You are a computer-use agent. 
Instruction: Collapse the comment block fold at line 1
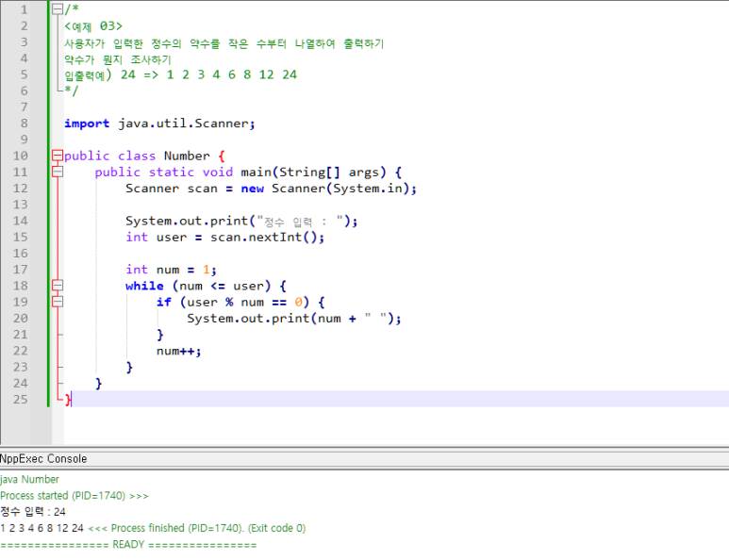tap(58, 9)
